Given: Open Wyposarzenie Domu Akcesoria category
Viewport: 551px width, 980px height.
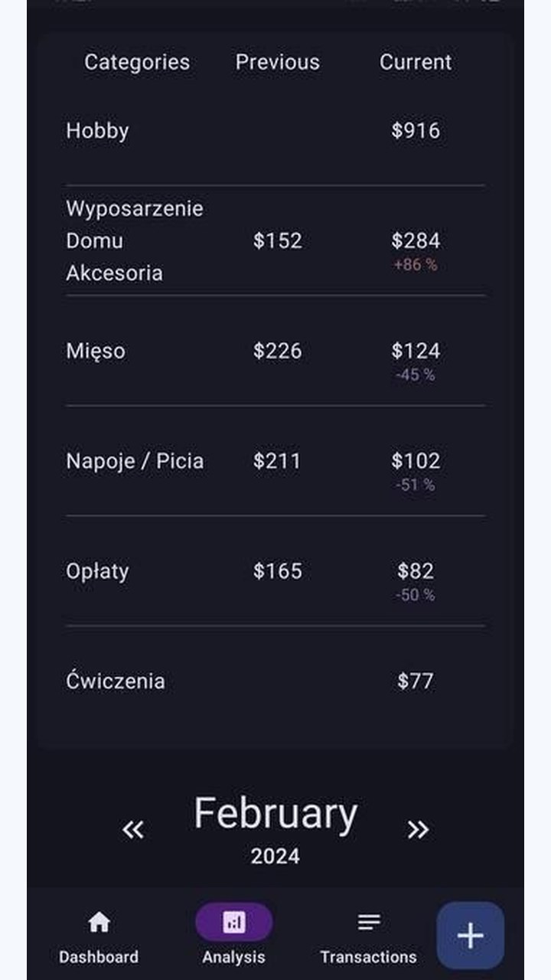Looking at the screenshot, I should pos(275,240).
